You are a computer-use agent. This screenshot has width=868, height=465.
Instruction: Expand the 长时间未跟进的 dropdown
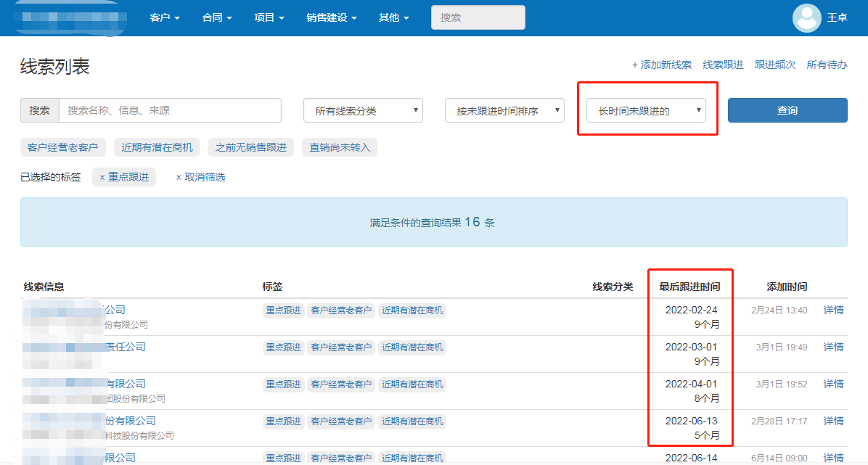point(646,111)
